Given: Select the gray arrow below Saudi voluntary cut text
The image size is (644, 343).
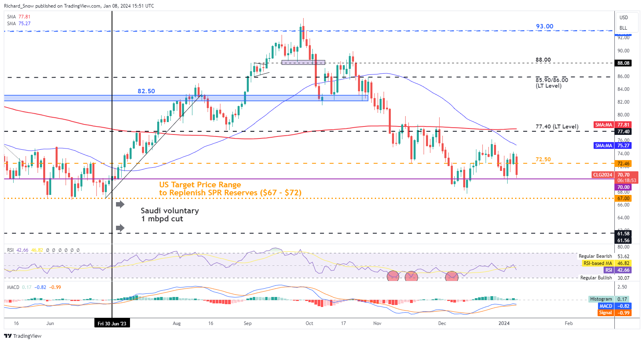Looking at the screenshot, I should 120,228.
